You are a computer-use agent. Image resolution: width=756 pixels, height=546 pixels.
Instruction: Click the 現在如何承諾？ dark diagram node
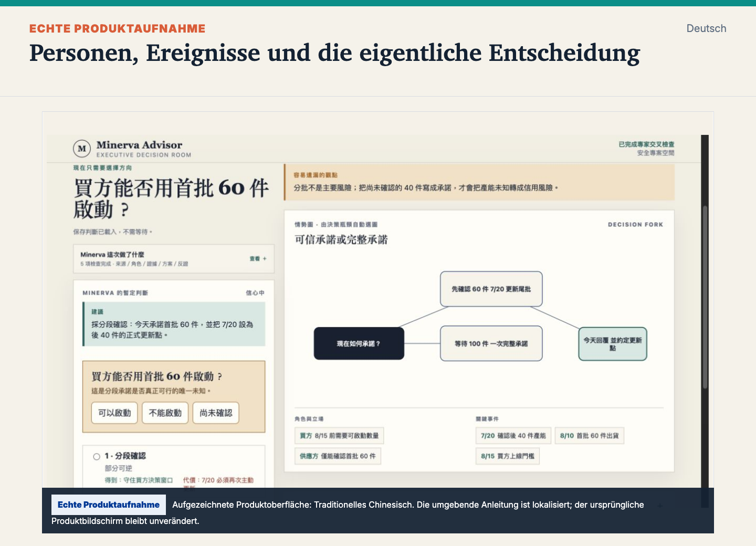[x=359, y=343]
